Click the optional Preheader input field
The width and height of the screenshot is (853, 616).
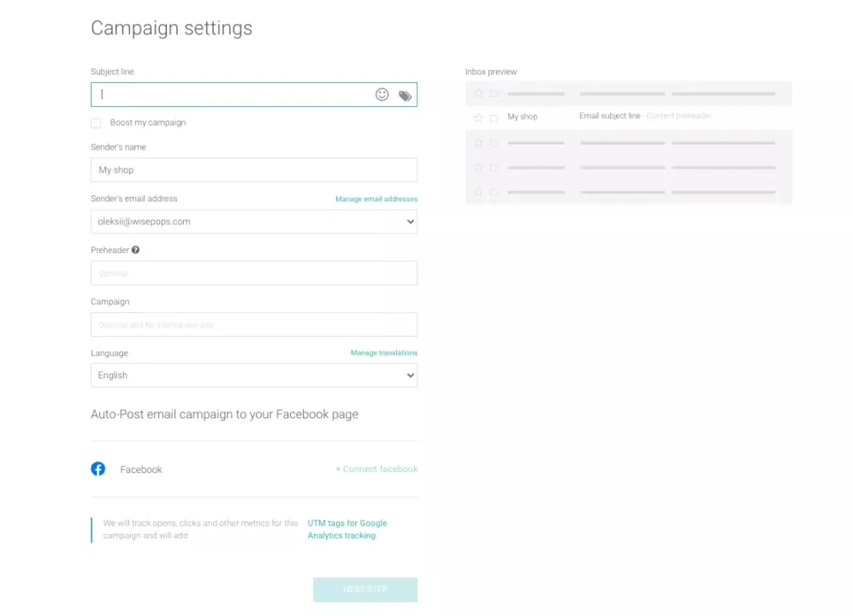pyautogui.click(x=254, y=273)
